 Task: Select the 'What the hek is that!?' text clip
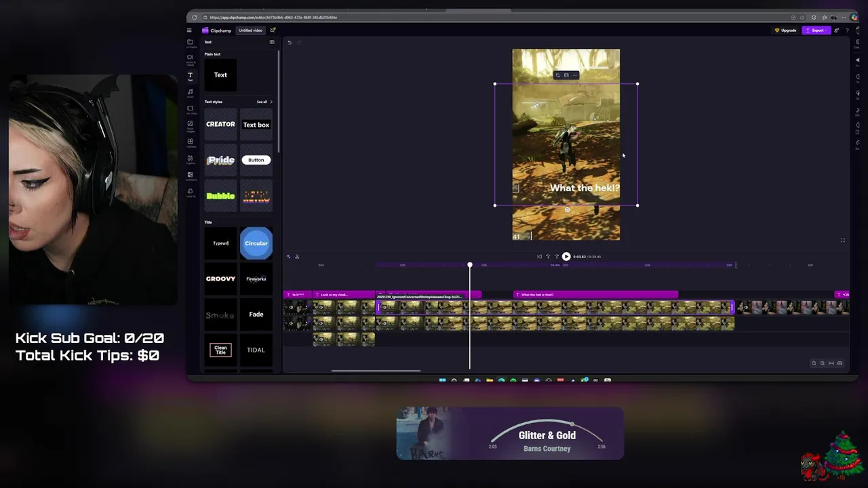595,295
